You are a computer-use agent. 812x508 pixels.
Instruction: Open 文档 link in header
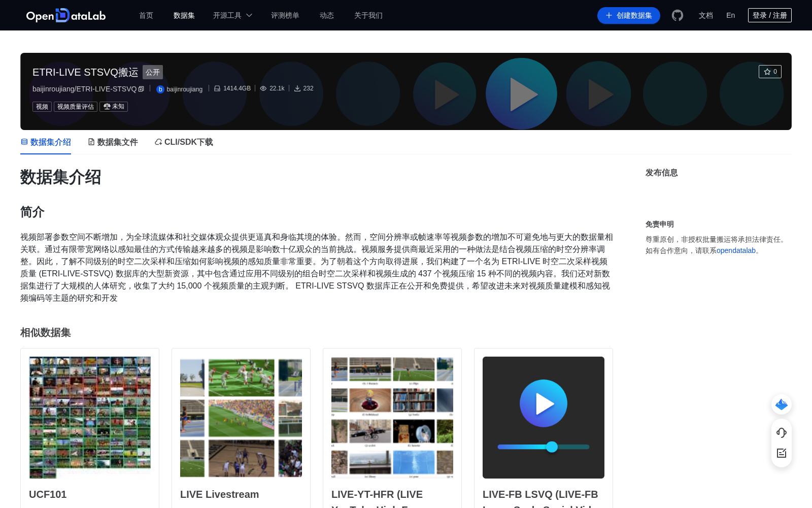pos(706,15)
